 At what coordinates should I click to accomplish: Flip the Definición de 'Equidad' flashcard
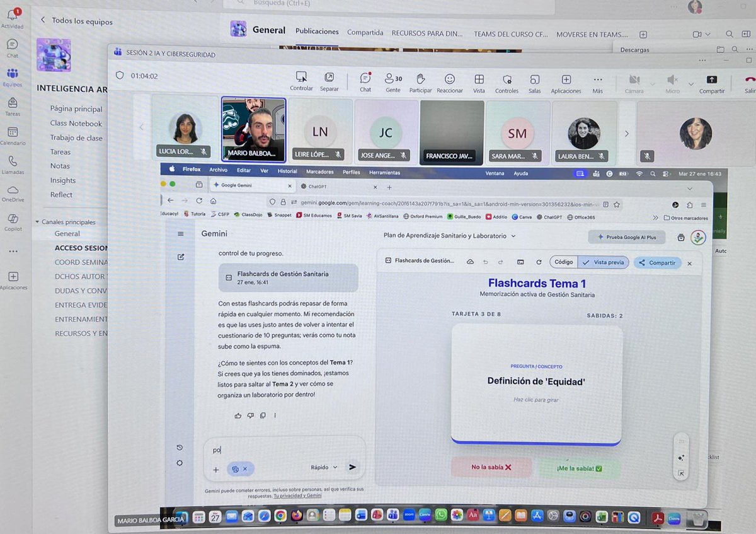click(537, 385)
